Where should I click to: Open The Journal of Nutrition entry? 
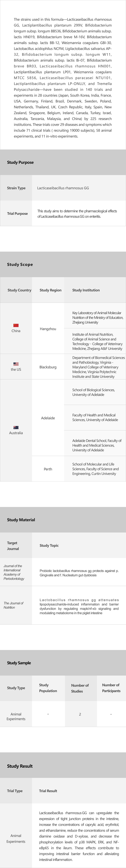[13, 605]
